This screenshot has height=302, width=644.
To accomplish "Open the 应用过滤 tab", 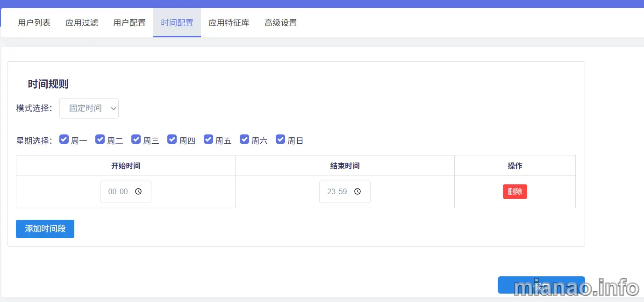I will click(82, 22).
